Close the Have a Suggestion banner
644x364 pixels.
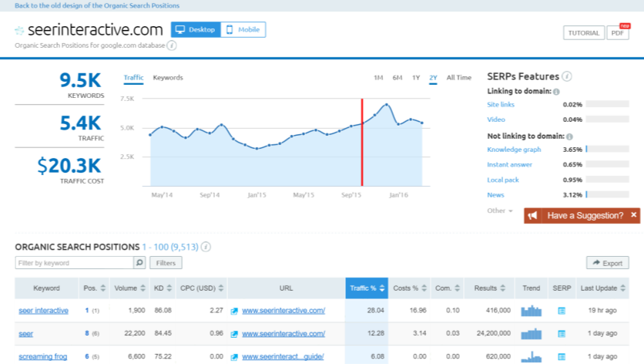tap(634, 215)
